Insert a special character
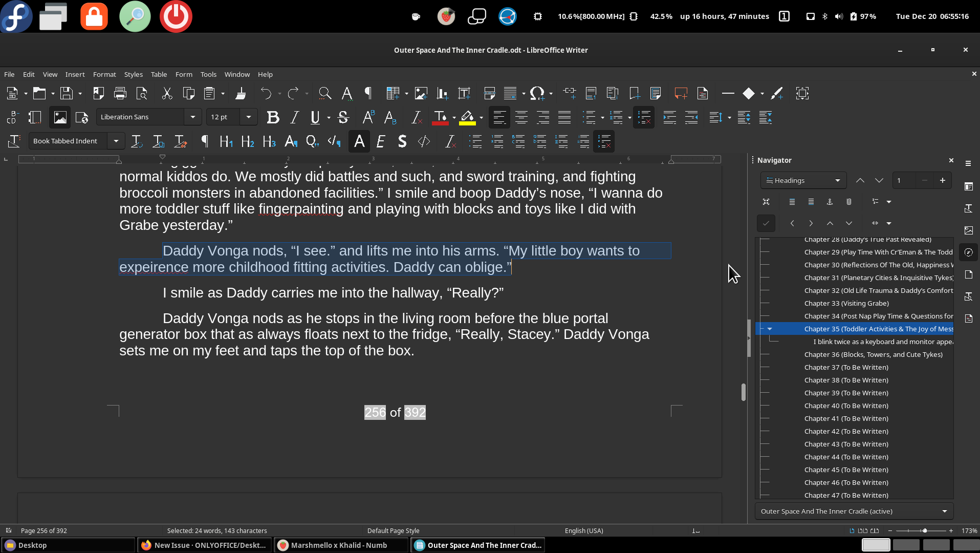The width and height of the screenshot is (980, 553). (x=537, y=93)
